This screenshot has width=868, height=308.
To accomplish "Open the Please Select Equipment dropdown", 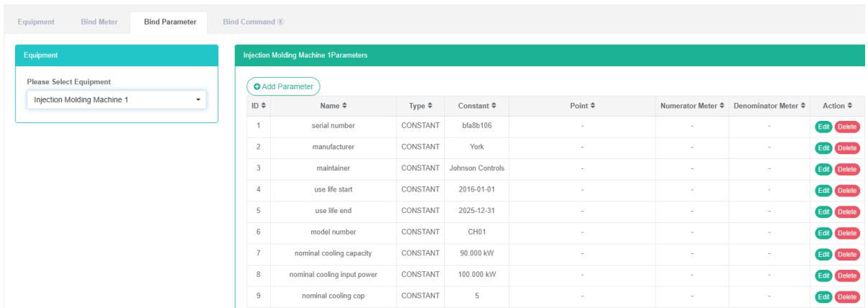I will tap(116, 99).
